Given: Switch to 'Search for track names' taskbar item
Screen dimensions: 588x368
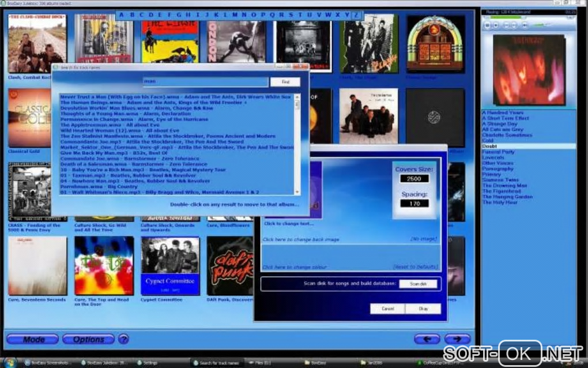Looking at the screenshot, I should 216,363.
